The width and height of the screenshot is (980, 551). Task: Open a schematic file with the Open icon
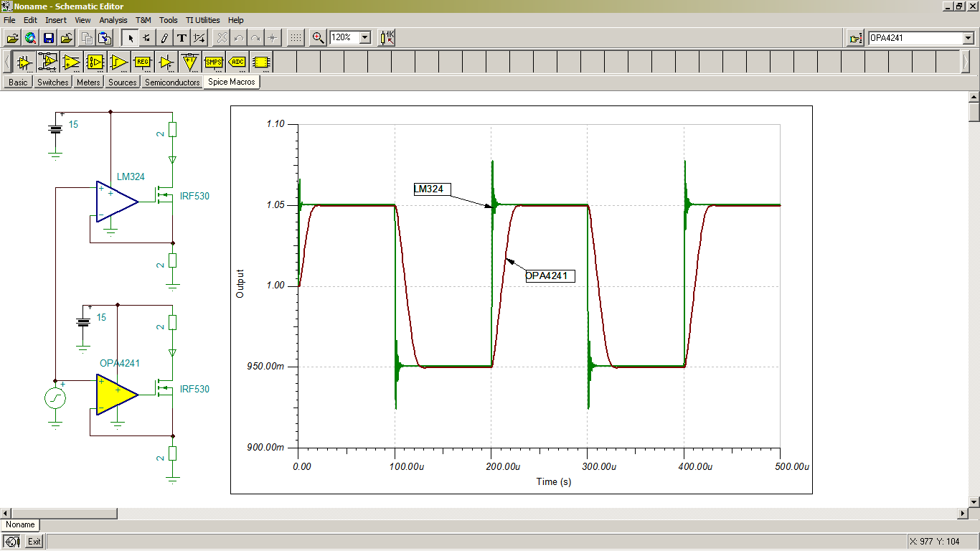(x=12, y=38)
